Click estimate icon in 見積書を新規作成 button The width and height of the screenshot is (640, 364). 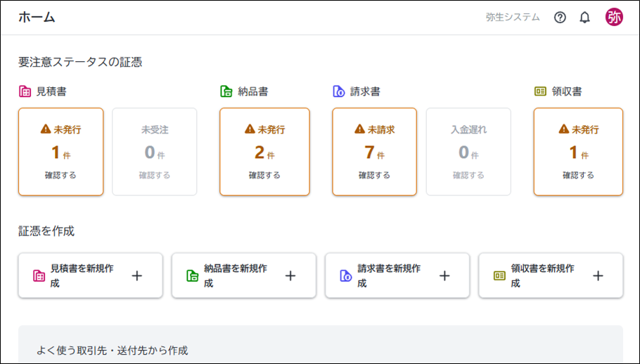coord(39,276)
